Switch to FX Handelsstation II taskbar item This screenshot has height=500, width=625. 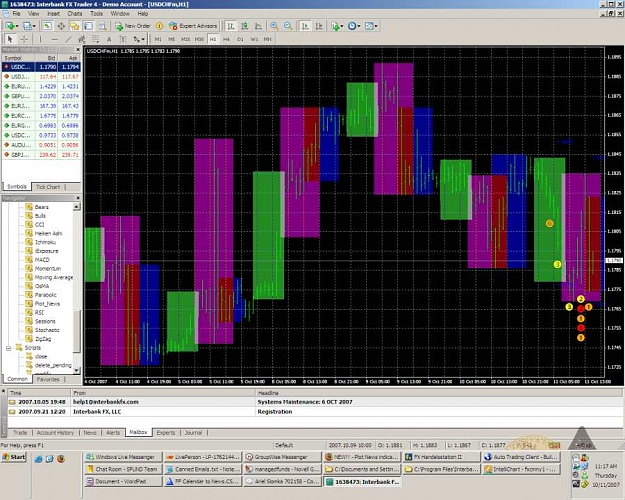point(441,457)
